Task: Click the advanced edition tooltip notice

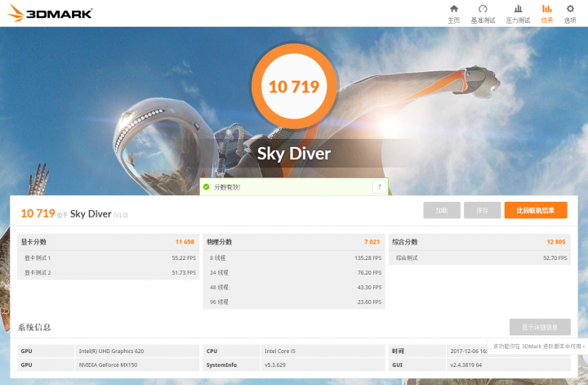Action: [x=538, y=347]
